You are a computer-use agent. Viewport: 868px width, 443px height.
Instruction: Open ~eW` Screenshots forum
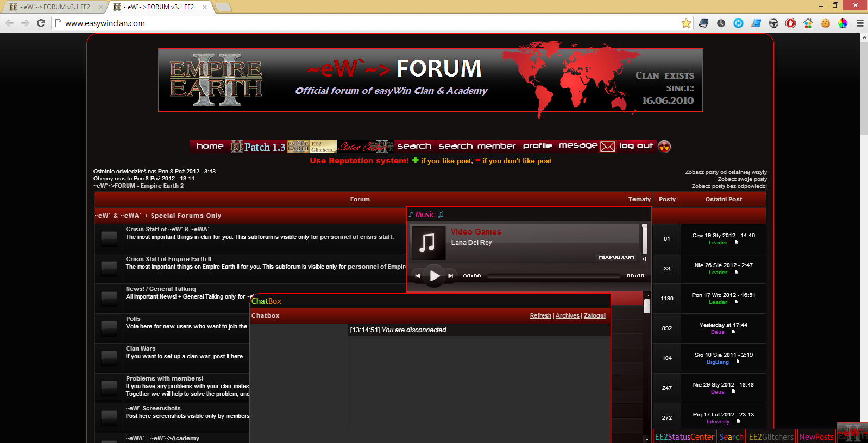click(153, 408)
